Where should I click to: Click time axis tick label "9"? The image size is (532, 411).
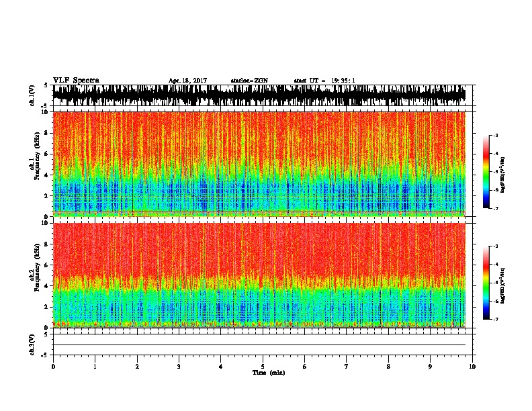coord(430,366)
